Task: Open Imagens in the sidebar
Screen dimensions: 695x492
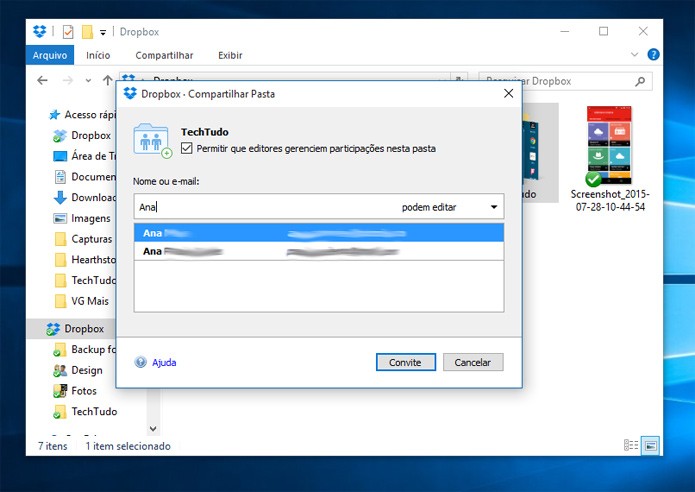Action: (82, 218)
